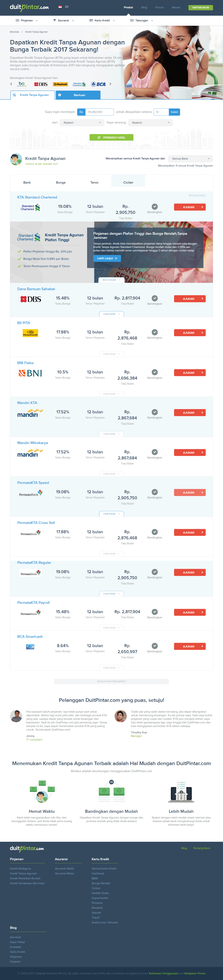Image resolution: width=223 pixels, height=980 pixels.
Task: Open the Blog menu item in header
Action: tap(144, 7)
